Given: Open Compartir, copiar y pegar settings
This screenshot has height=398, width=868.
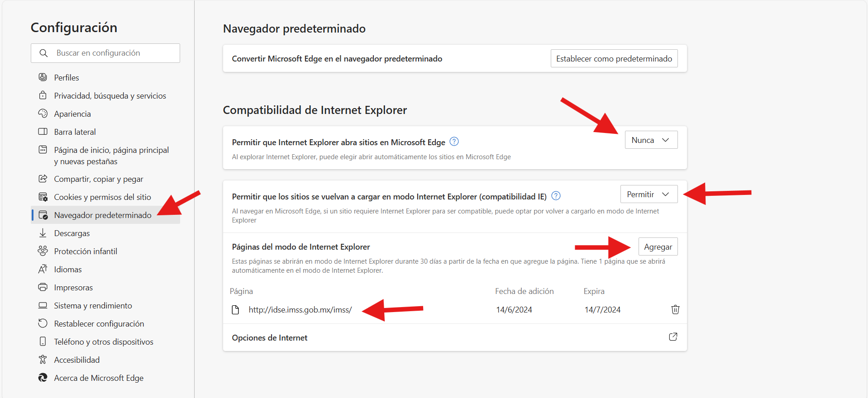Looking at the screenshot, I should click(x=105, y=179).
